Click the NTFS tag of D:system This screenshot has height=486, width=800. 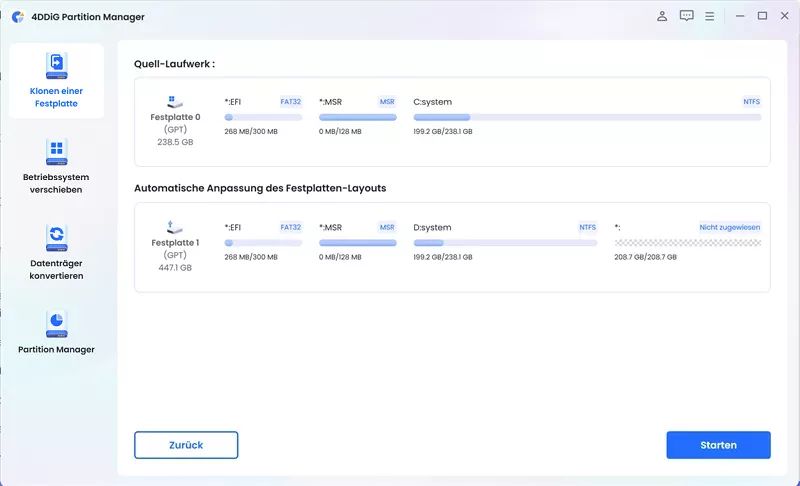point(587,227)
